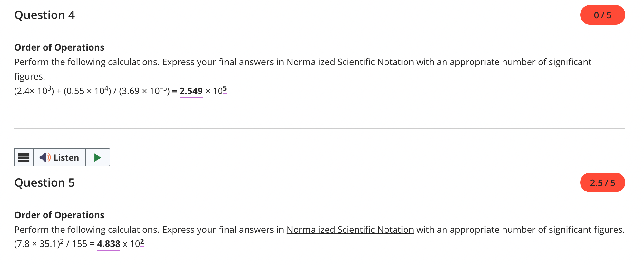Image resolution: width=644 pixels, height=265 pixels.
Task: Open the ReadSpeaker hamburger menu icon
Action: pos(24,157)
